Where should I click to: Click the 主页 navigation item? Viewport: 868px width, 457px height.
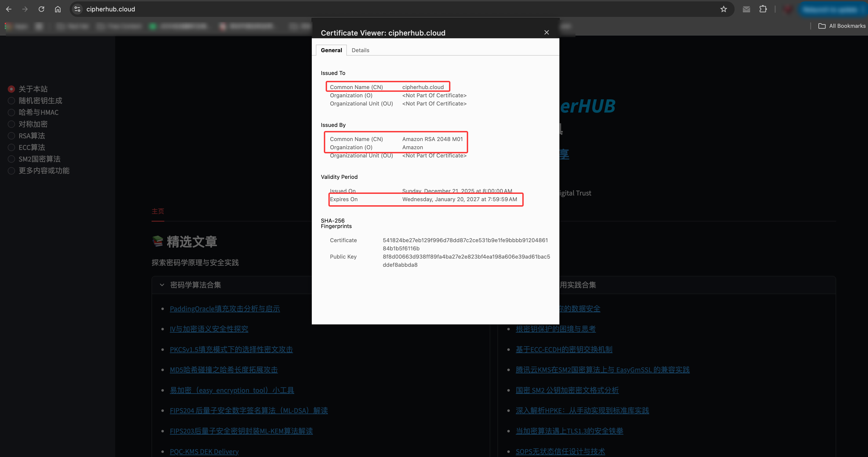pyautogui.click(x=158, y=211)
